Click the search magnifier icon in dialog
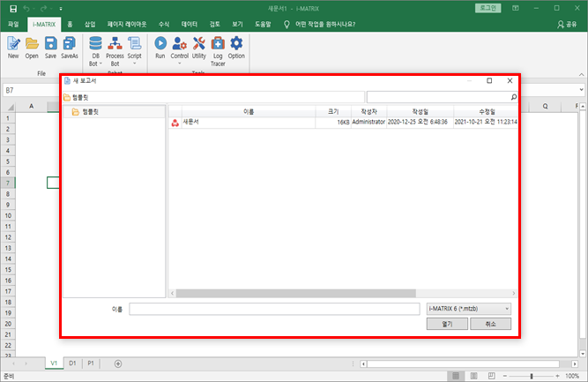Image resolution: width=588 pixels, height=382 pixels. click(514, 97)
